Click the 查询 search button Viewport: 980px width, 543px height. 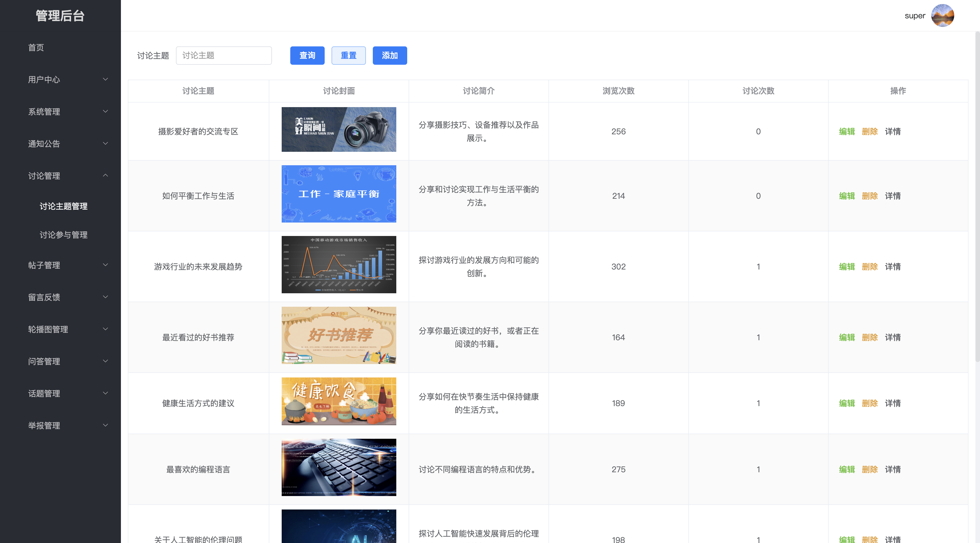tap(307, 55)
